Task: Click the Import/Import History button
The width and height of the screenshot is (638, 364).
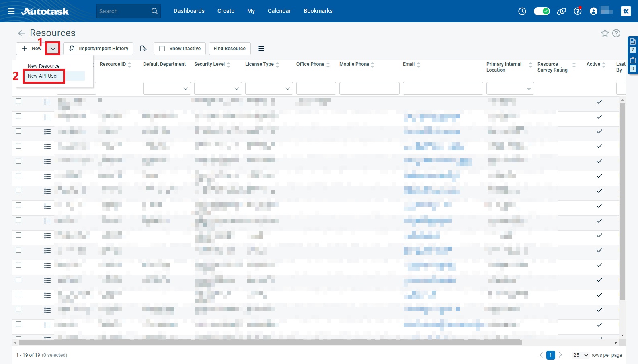Action: (x=98, y=49)
